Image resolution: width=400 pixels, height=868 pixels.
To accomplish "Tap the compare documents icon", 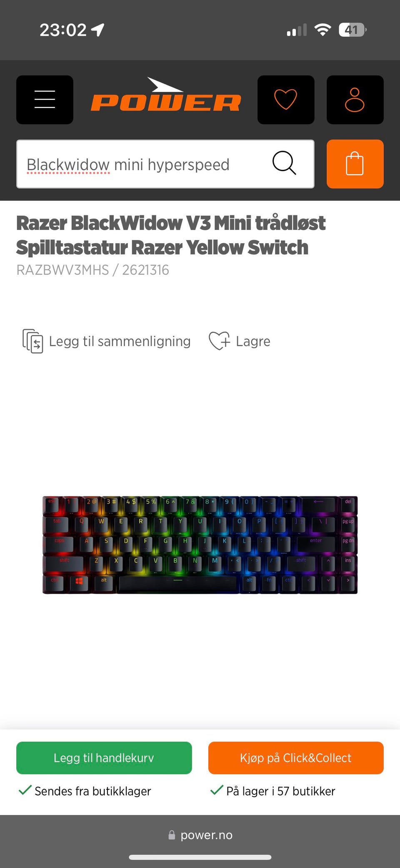I will click(32, 341).
